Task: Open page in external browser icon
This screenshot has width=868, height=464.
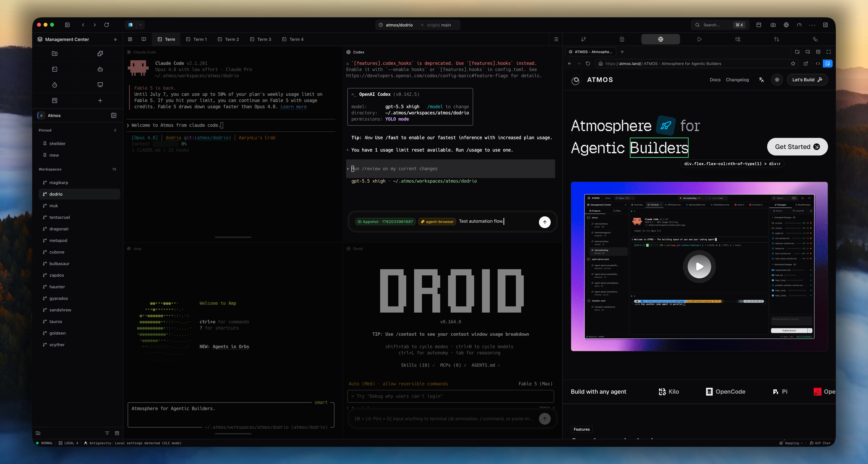Action: pos(806,64)
